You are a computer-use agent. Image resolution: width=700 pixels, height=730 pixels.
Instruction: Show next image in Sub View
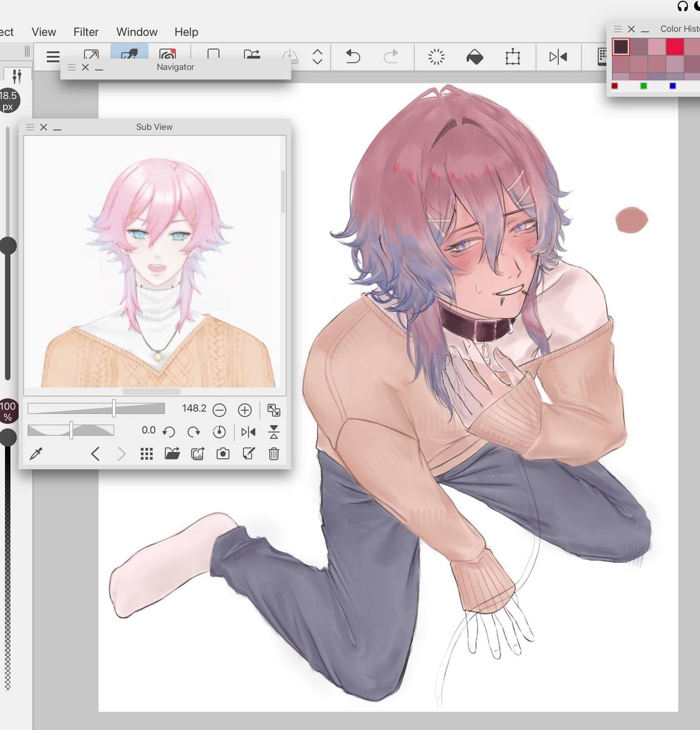[x=121, y=454]
